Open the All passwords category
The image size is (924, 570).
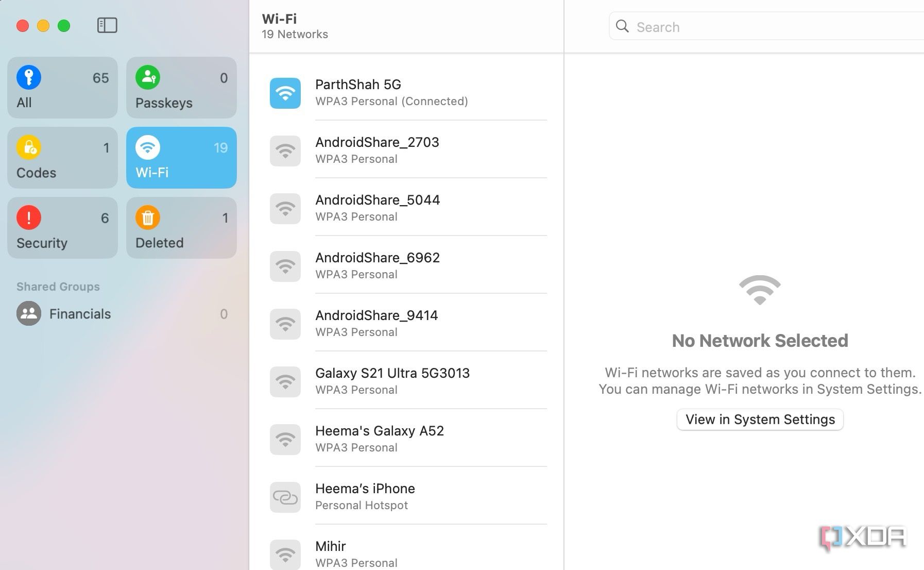coord(63,88)
